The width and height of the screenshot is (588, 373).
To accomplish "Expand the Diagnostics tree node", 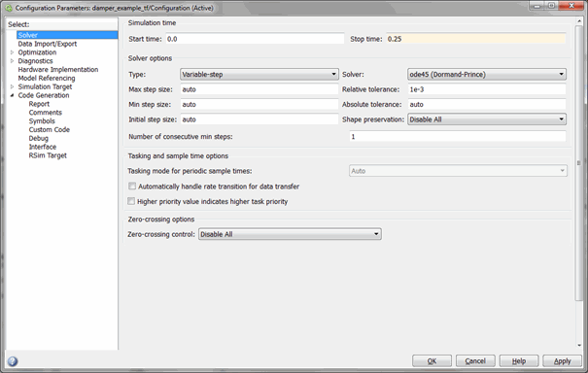I will (12, 61).
